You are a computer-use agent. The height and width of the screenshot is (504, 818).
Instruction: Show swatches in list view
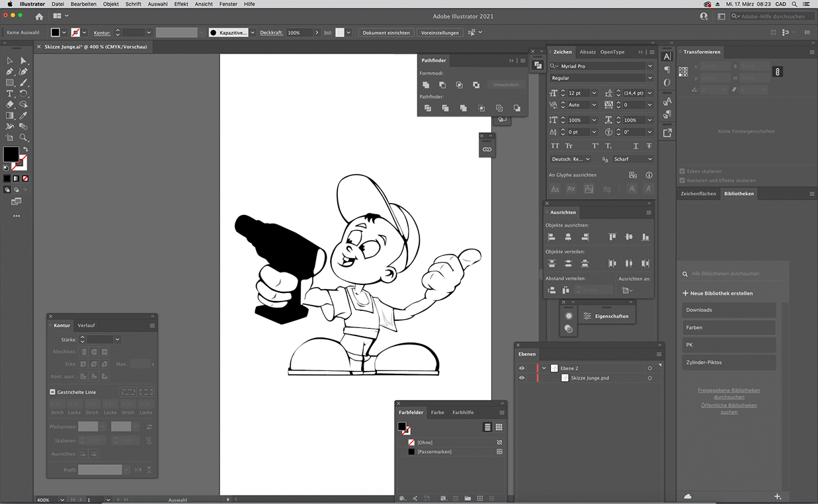pos(487,427)
